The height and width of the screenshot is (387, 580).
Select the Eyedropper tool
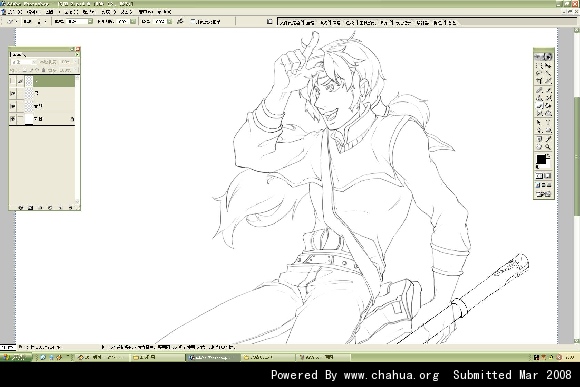pyautogui.click(x=549, y=139)
